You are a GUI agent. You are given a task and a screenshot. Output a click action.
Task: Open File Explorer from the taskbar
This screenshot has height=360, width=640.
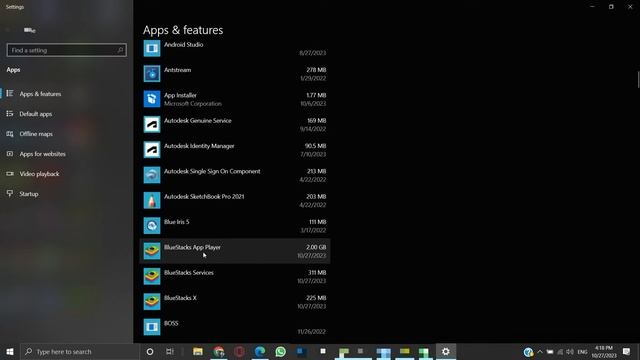point(198,351)
